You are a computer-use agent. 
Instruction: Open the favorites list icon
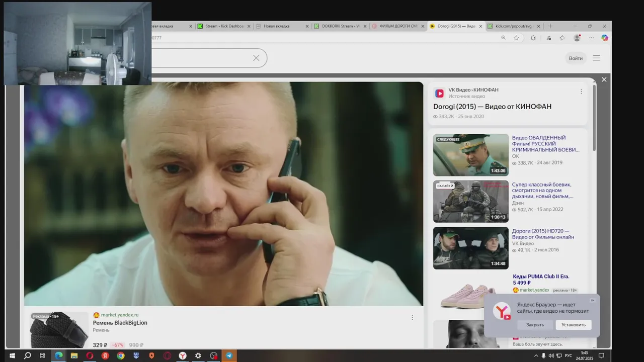tap(562, 38)
